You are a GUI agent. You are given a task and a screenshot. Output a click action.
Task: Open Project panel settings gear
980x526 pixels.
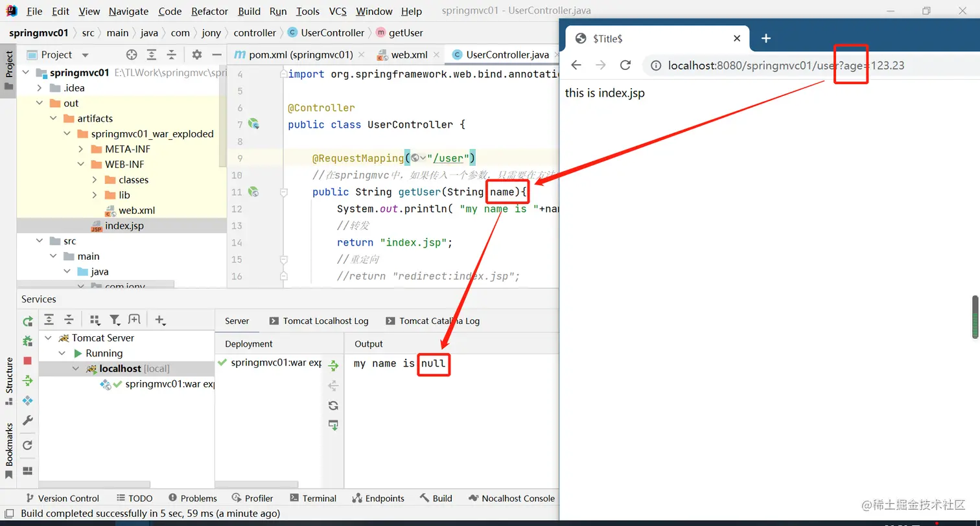[197, 55]
